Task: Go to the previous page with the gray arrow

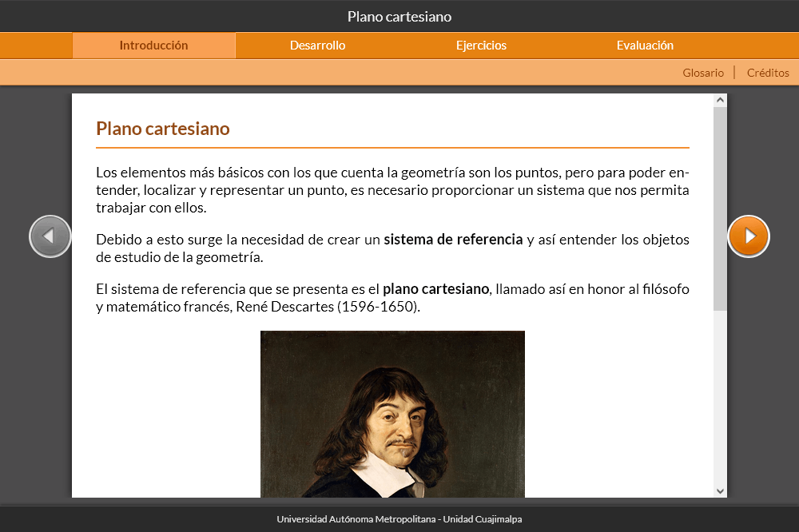Action: click(x=50, y=236)
